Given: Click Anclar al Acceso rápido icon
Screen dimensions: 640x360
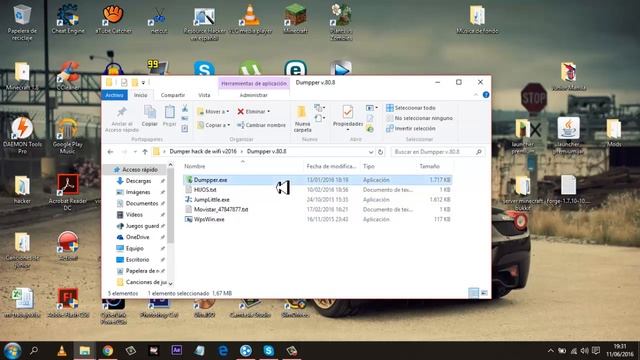Looking at the screenshot, I should point(122,119).
